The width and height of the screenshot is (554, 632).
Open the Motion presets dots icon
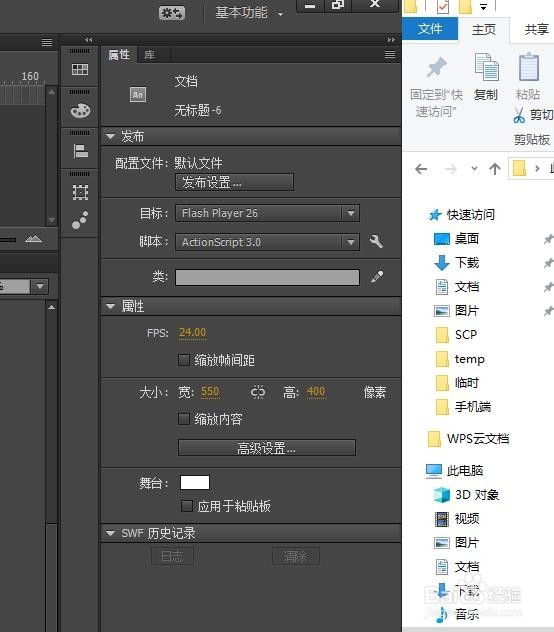[x=80, y=220]
